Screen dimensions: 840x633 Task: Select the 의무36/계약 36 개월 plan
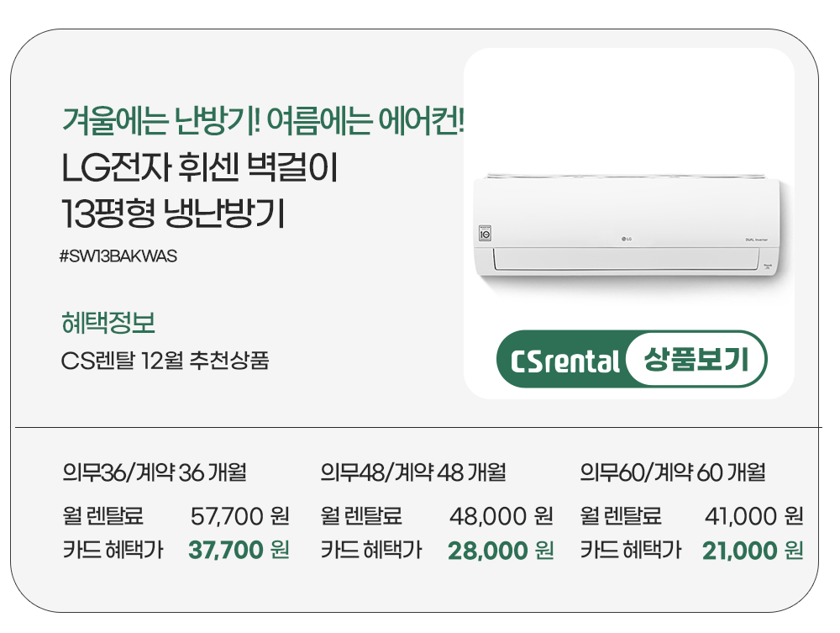coord(154,472)
